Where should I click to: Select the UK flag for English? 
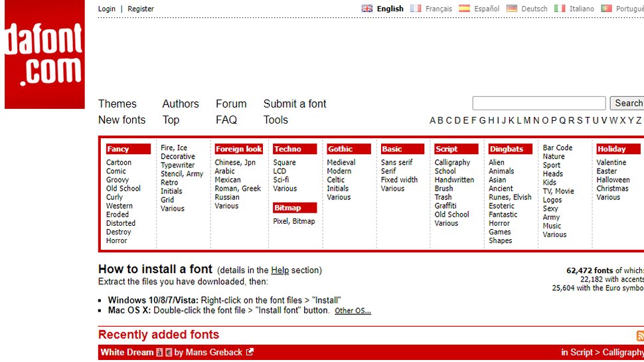(x=367, y=9)
